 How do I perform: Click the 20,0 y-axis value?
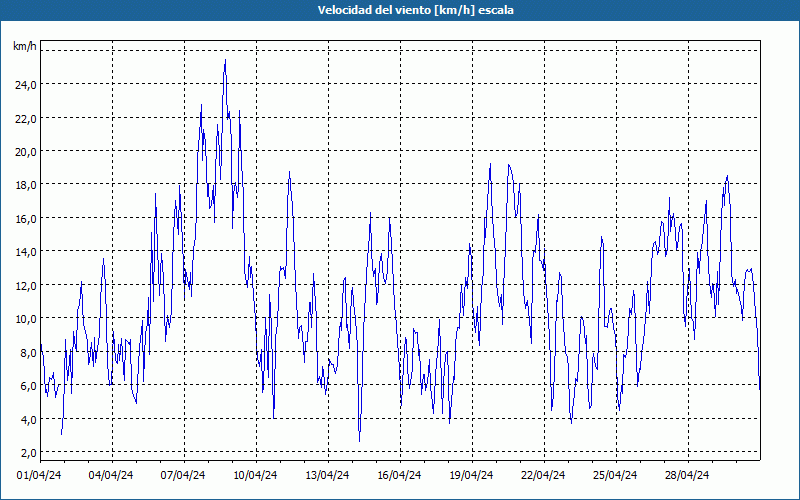(x=26, y=152)
